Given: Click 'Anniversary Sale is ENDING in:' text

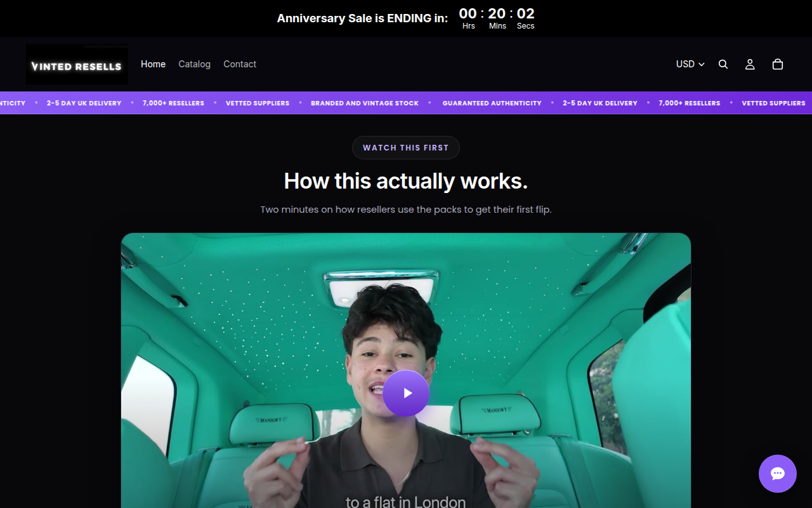Looking at the screenshot, I should tap(362, 18).
